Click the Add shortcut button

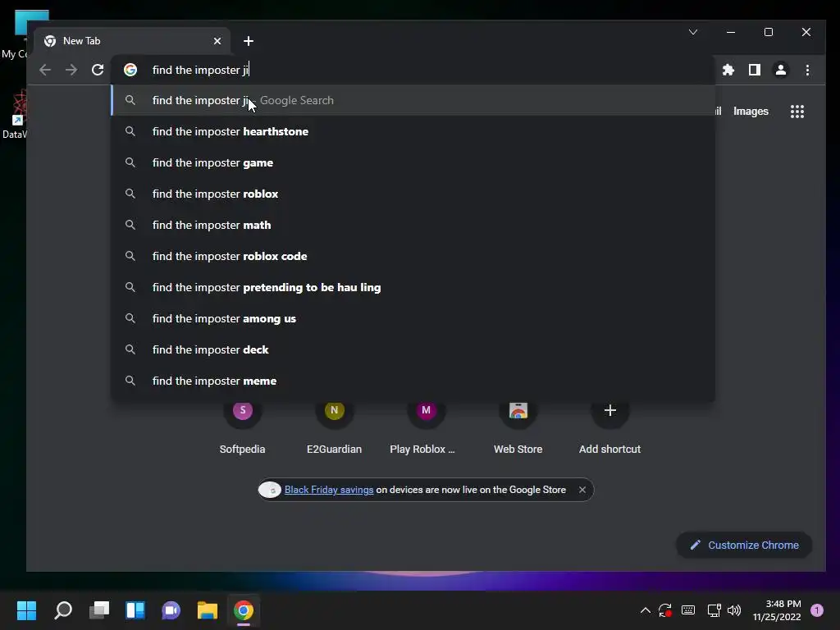coord(609,427)
